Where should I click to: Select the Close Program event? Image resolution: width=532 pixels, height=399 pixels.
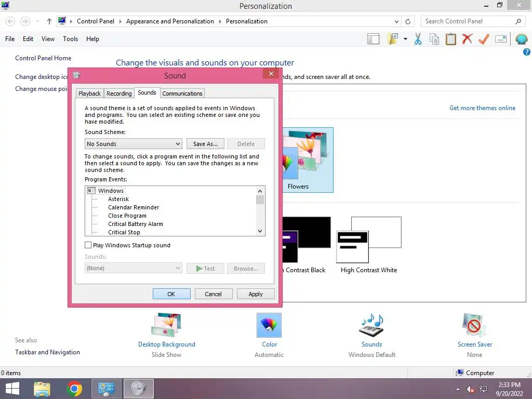point(127,216)
